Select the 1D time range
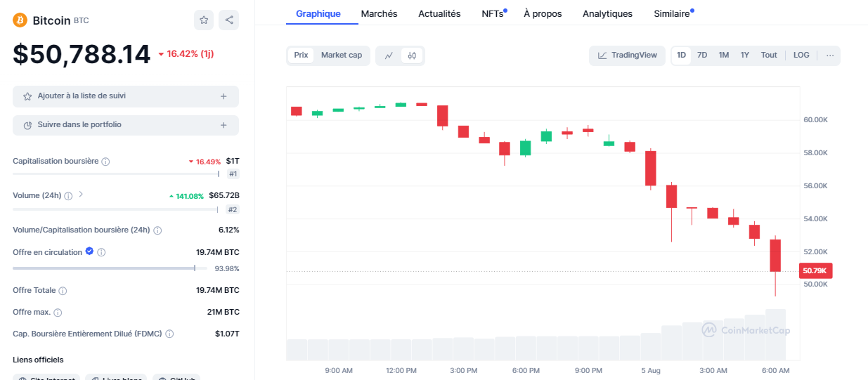Screen dimensions: 868x380 pyautogui.click(x=681, y=55)
